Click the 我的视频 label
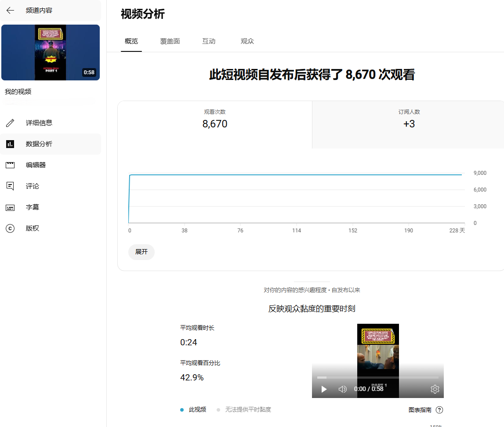Screen dimensions: 504x427 [18, 91]
